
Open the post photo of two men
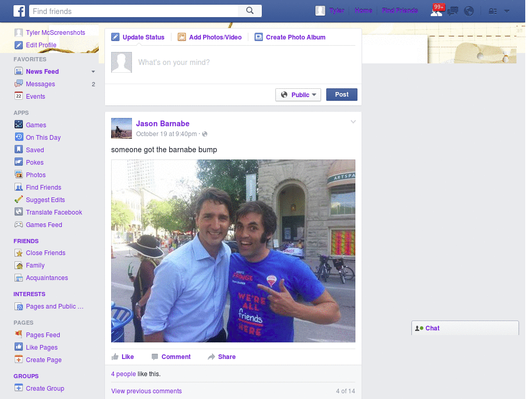point(233,251)
